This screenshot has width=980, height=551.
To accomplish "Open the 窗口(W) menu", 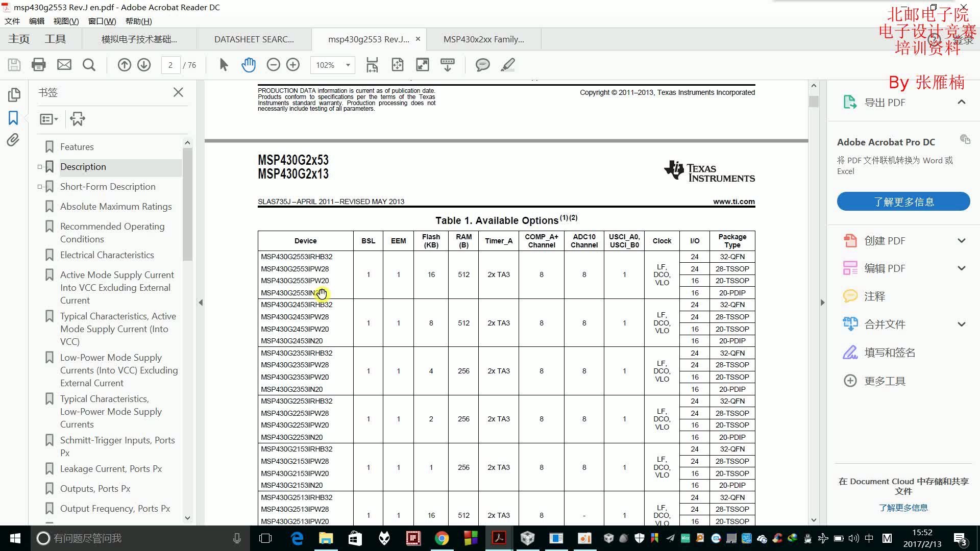I will [x=102, y=21].
